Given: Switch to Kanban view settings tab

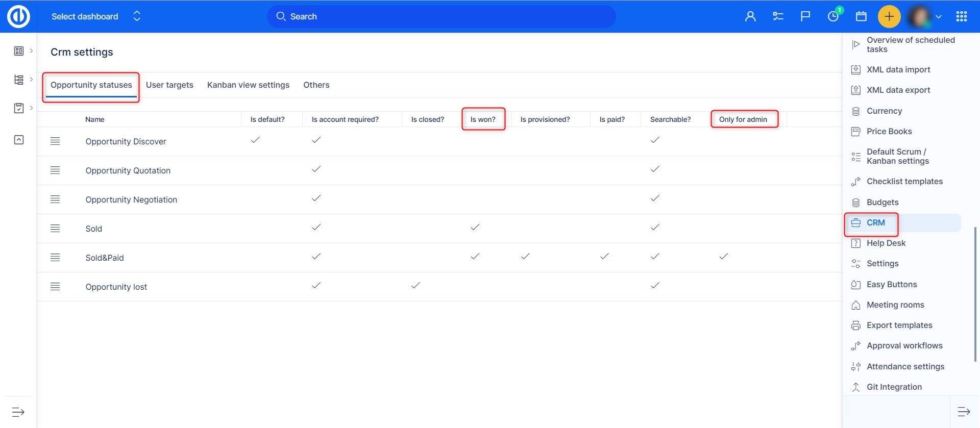Looking at the screenshot, I should 248,85.
